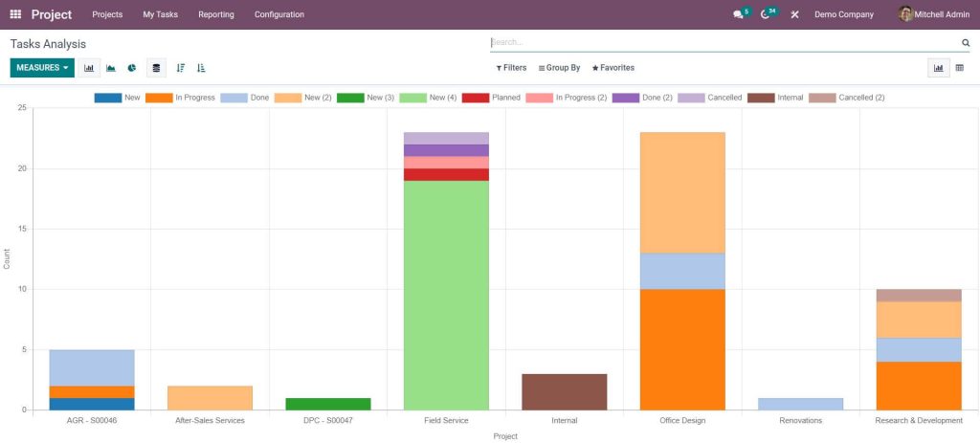Toggle the New legend series
The height and width of the screenshot is (443, 980).
coord(118,98)
